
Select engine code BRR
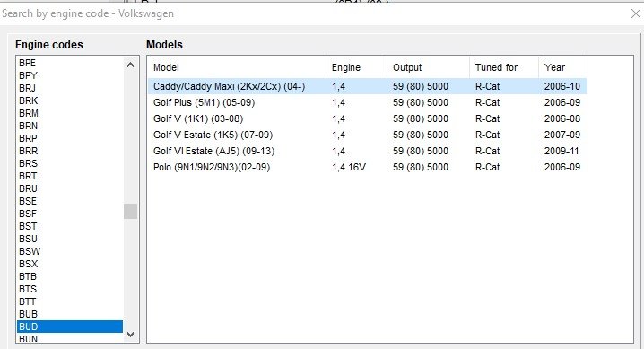(70, 151)
